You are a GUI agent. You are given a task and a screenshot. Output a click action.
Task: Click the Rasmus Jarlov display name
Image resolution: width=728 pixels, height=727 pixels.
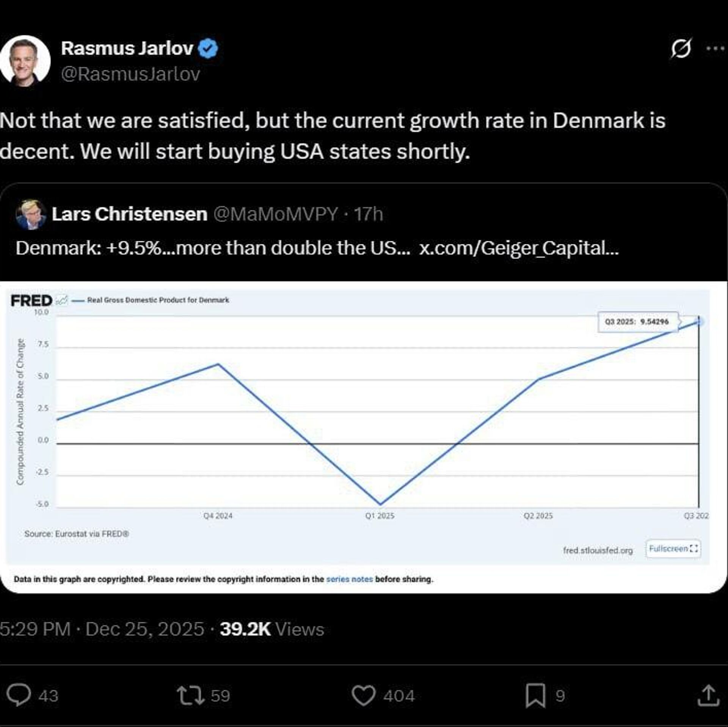(x=127, y=49)
